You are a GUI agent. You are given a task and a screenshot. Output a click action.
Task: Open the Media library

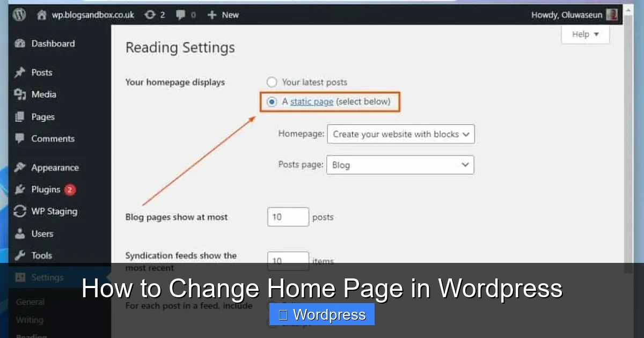(x=19, y=94)
